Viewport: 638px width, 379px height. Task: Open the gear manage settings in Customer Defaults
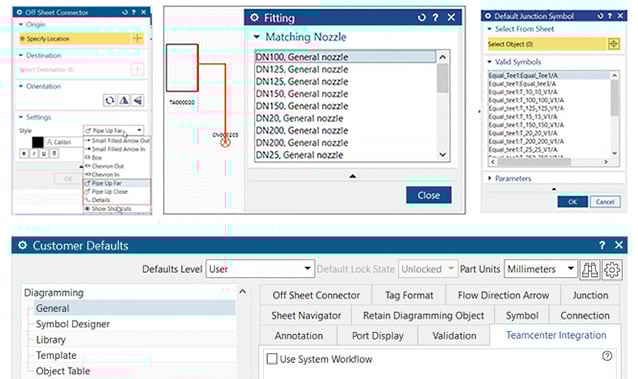(612, 269)
